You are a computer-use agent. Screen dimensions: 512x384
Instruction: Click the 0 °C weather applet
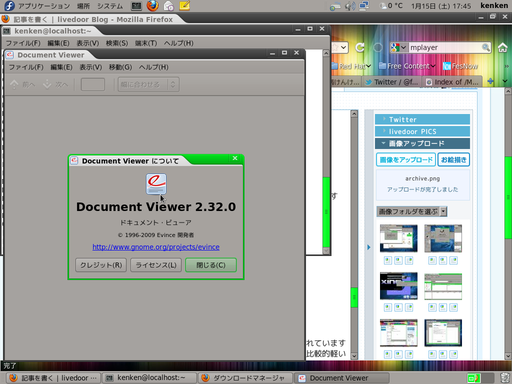391,6
